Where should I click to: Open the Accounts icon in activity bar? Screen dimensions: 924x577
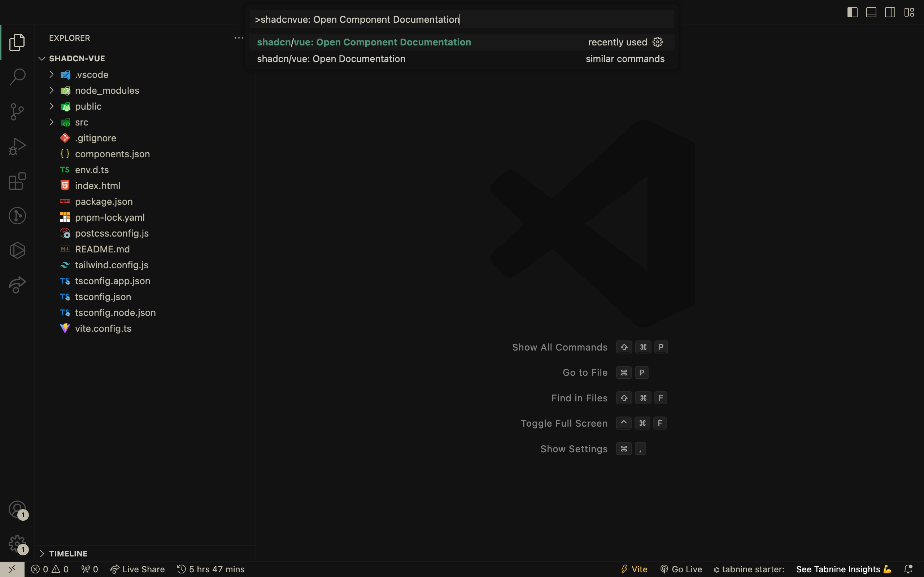click(x=17, y=510)
